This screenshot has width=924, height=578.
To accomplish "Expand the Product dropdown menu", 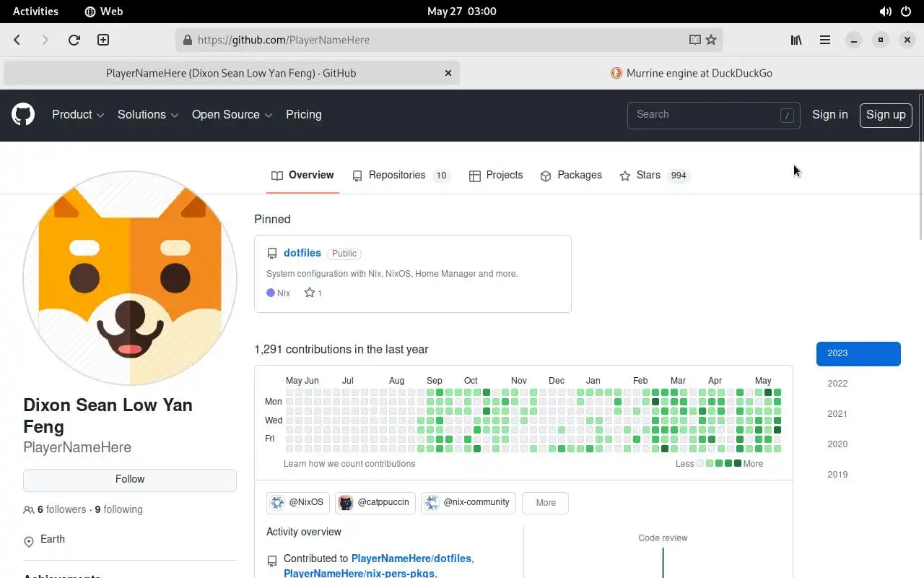I will (x=78, y=115).
